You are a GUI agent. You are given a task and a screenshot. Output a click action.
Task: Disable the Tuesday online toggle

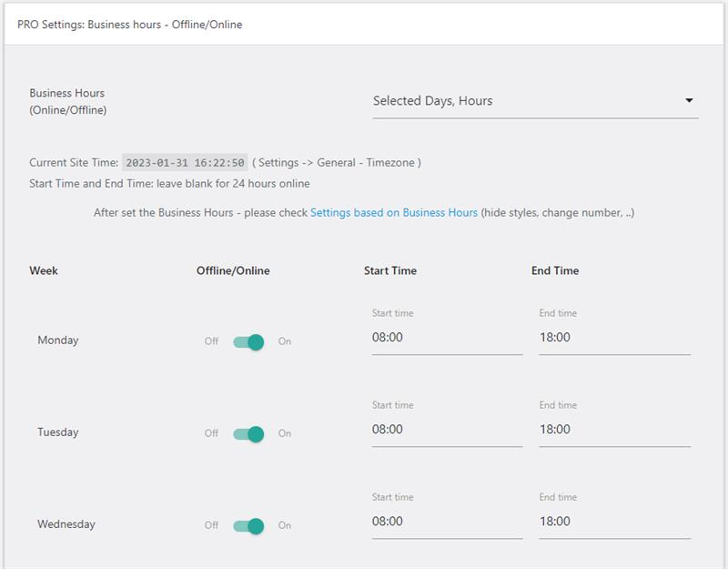click(x=248, y=433)
